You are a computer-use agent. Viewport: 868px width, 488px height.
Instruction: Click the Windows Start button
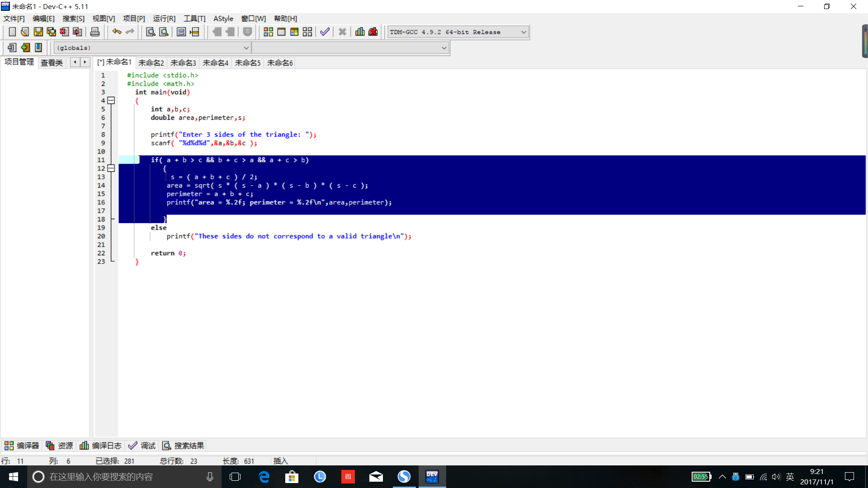[x=14, y=477]
